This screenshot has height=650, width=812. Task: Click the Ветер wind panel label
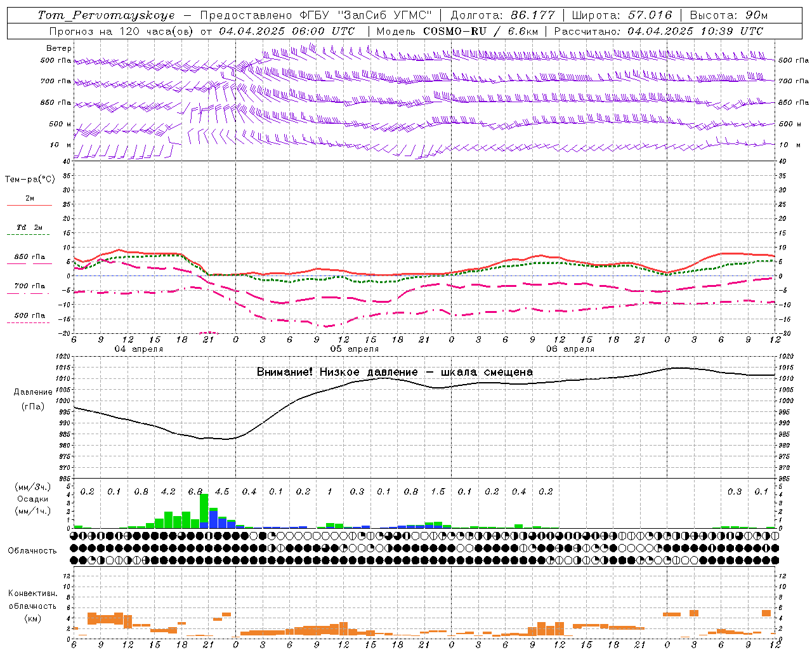59,48
